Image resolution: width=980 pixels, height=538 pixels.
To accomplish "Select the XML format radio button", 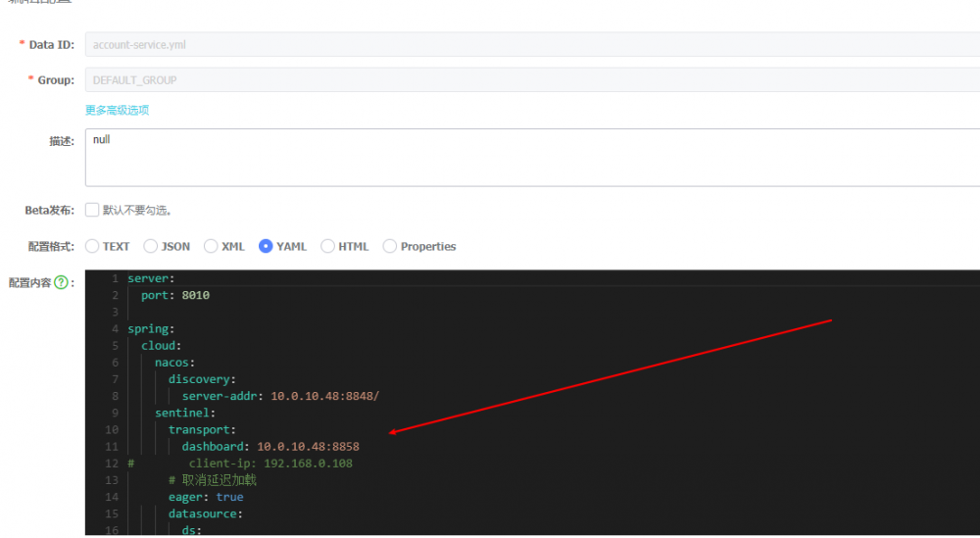I will (x=211, y=246).
